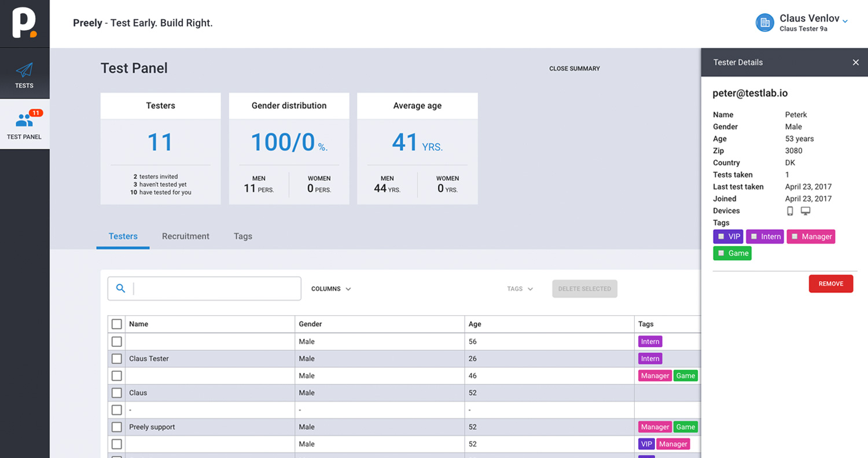Viewport: 868px width, 458px height.
Task: Click the purple VIP tag in Tester Details
Action: tap(728, 237)
